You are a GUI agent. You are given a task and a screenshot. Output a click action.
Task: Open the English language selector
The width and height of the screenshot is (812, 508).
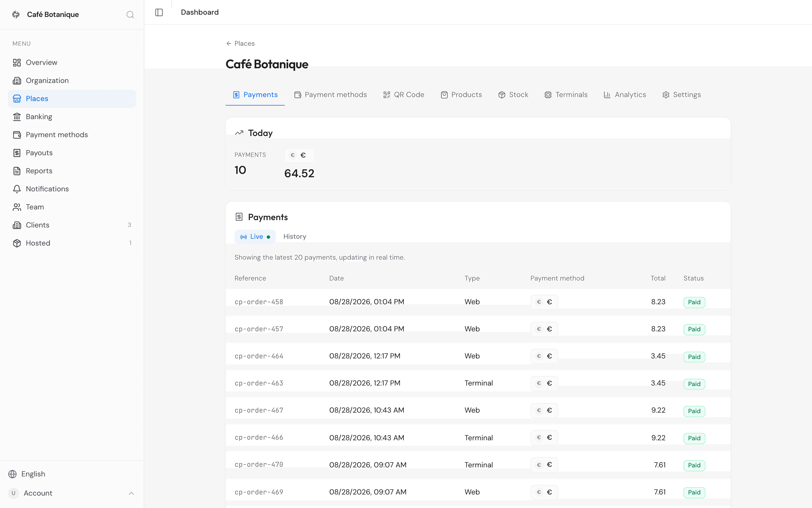[72, 474]
